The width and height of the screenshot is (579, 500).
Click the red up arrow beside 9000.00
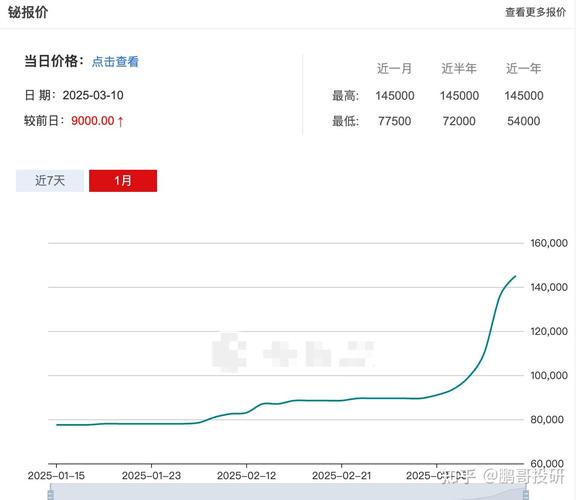click(120, 121)
